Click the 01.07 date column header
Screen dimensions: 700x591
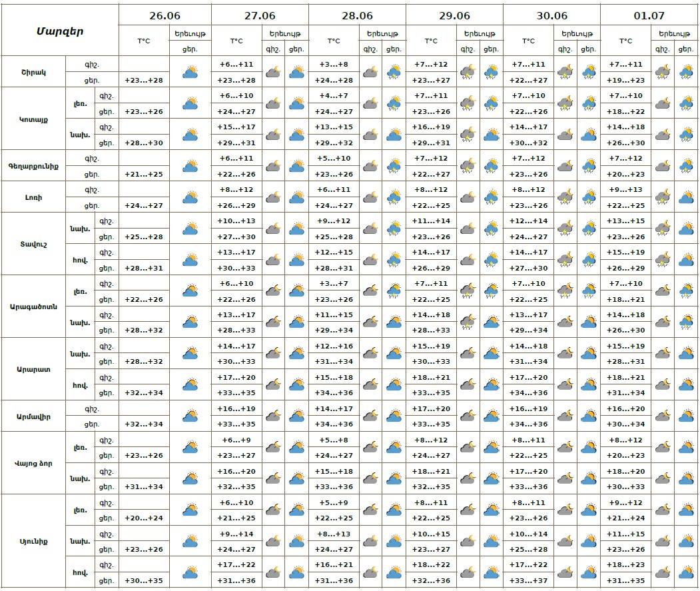tap(649, 15)
